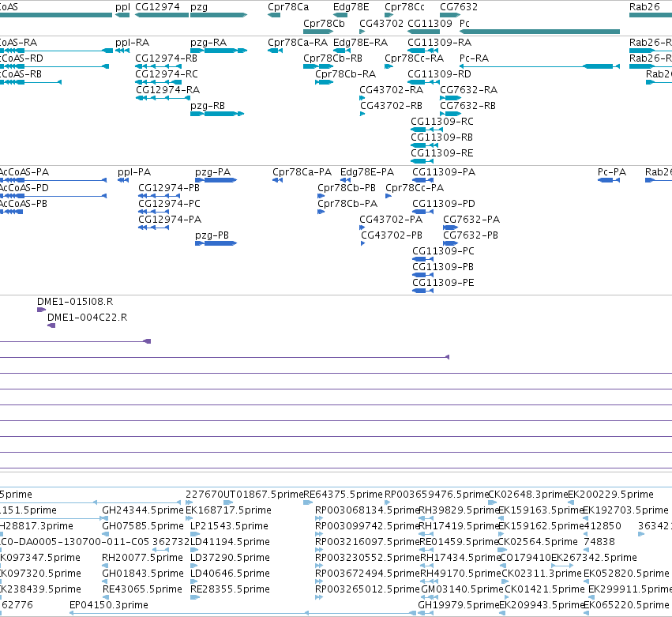Image resolution: width=672 pixels, height=617 pixels.
Task: Click the Rab26 gene label
Action: [644, 7]
